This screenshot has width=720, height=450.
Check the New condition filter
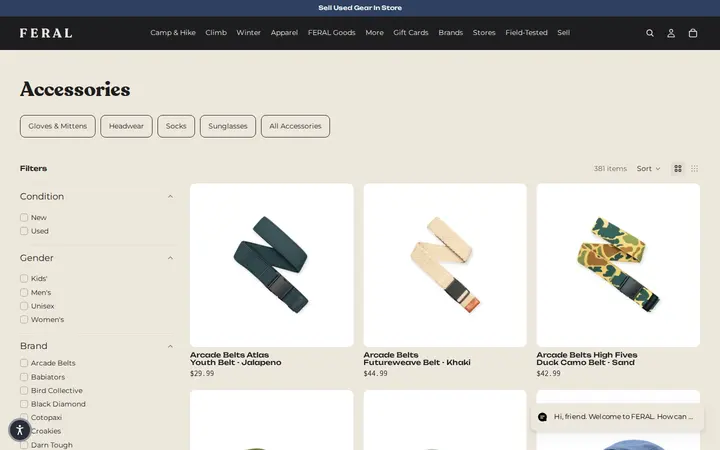pyautogui.click(x=24, y=217)
